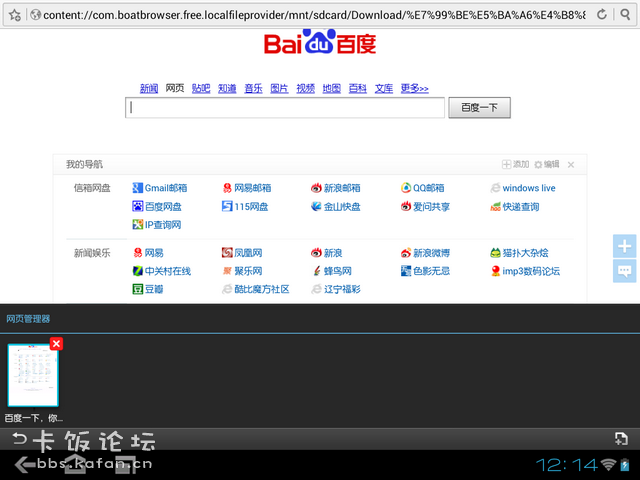Open 百度网盘 shortcut
Screen dimensions: 640x480
point(157,207)
